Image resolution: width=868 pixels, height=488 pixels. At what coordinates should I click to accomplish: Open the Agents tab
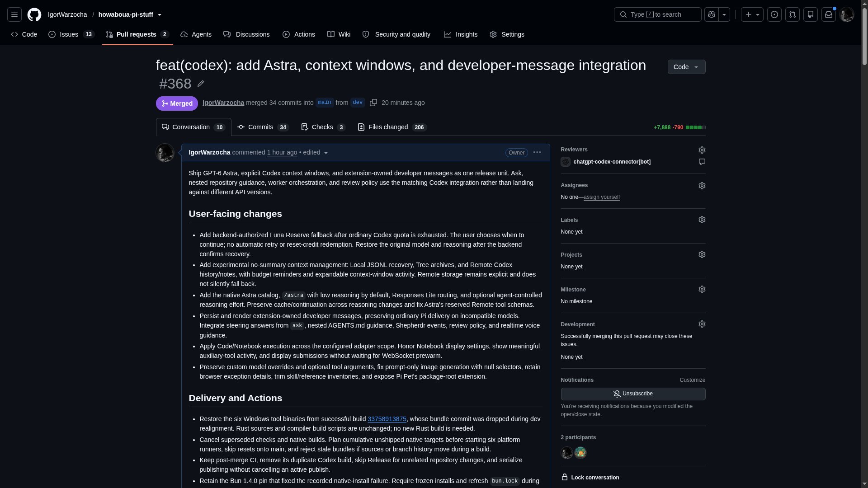click(x=196, y=34)
